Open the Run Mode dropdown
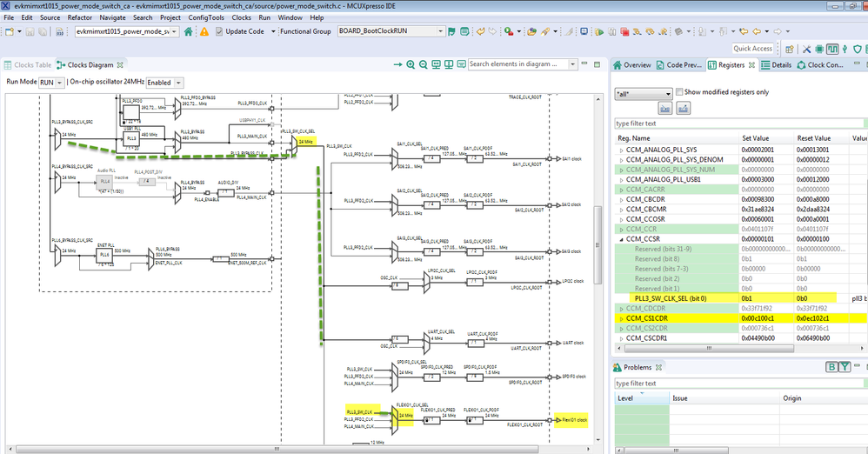868x454 pixels. [51, 83]
